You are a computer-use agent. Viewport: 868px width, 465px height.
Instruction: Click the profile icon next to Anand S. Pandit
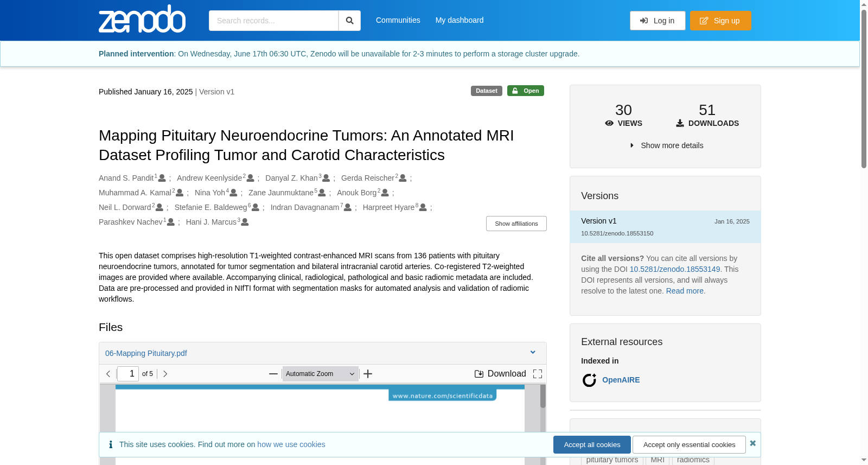[162, 178]
